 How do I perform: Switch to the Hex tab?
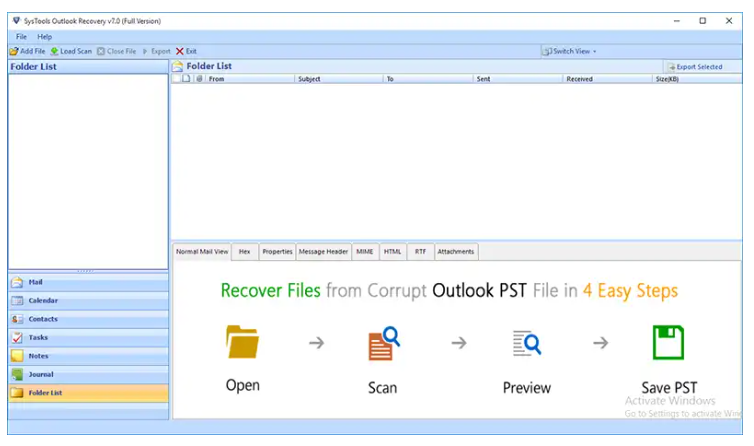point(245,252)
